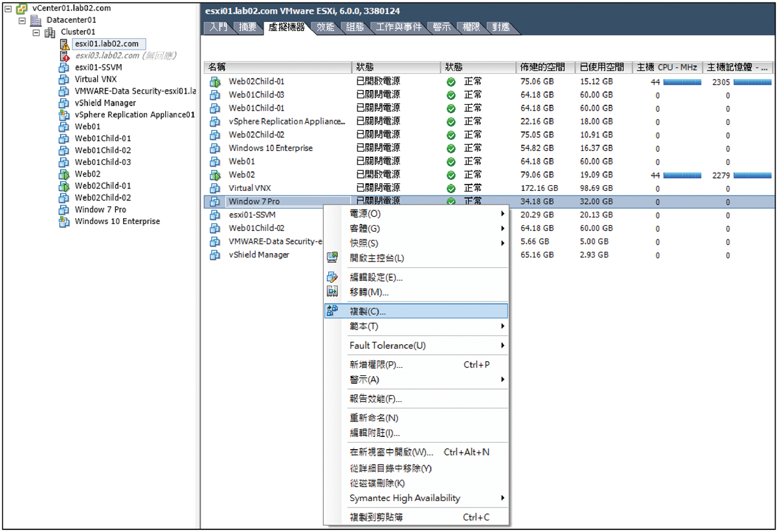Switch to the 摘要 tab

pyautogui.click(x=247, y=27)
